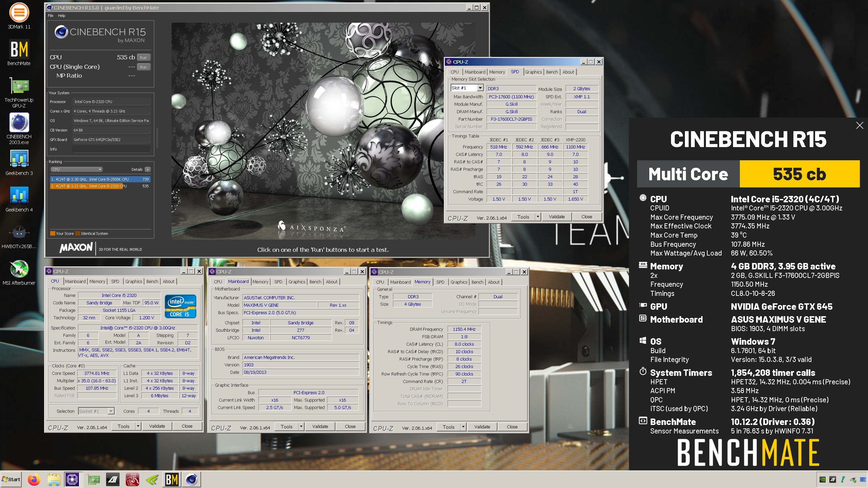This screenshot has width=868, height=488.
Task: Click the Intel Core i5 logo in CPU-Z
Action: 181,307
